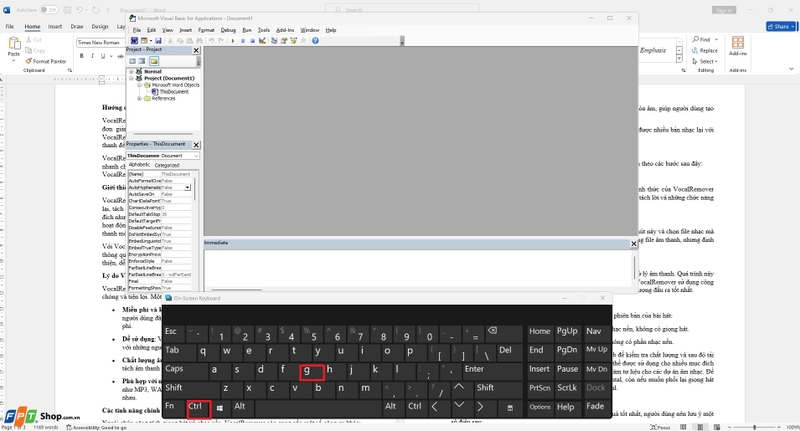The height and width of the screenshot is (431, 800).
Task: Click the View Code icon in Project panel
Action: coord(131,61)
